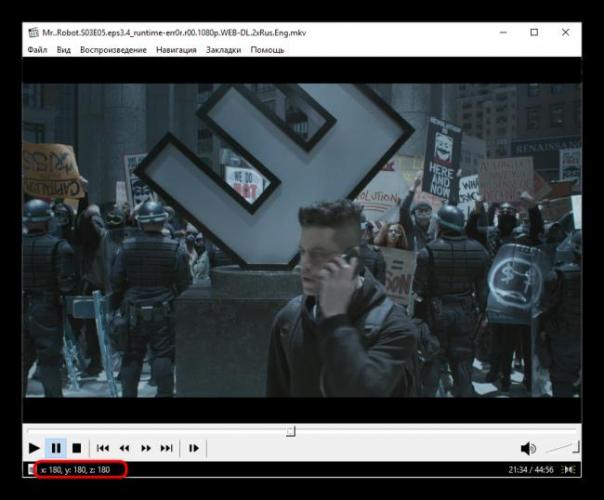Viewport: 604px width, 500px height.
Task: Click the seek bar thumb
Action: (291, 431)
